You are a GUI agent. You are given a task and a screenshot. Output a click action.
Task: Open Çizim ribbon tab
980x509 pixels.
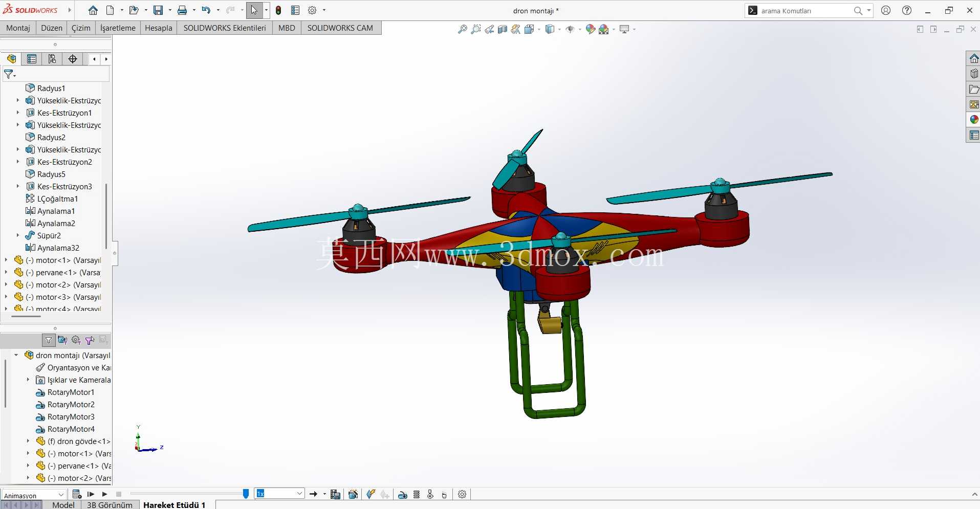click(81, 28)
